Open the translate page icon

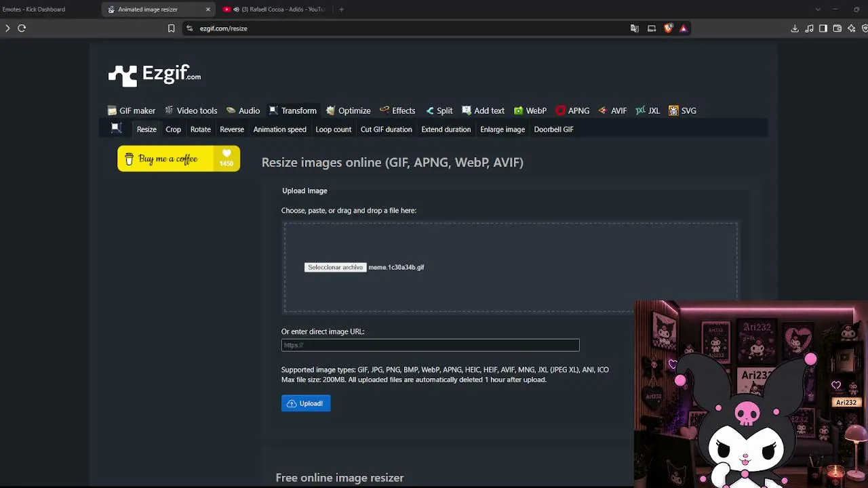pos(635,28)
